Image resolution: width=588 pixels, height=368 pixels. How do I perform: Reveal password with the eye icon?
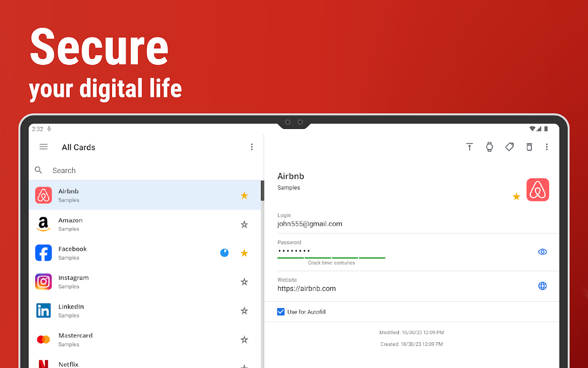click(x=543, y=252)
